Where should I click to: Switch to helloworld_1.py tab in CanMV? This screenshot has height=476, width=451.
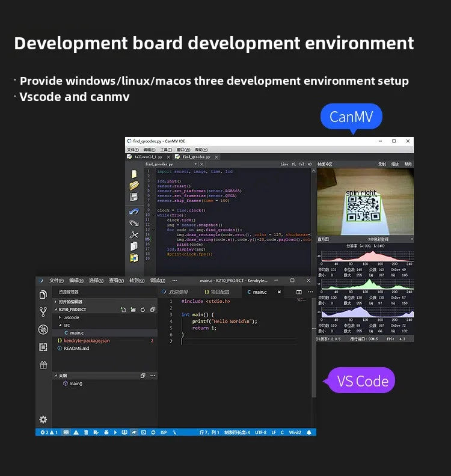(x=148, y=157)
